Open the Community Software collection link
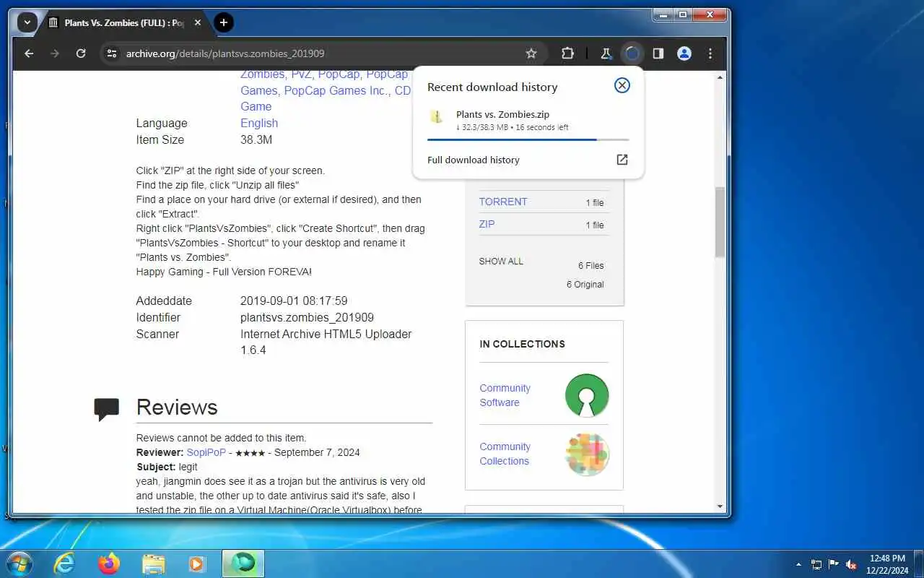 click(x=505, y=395)
